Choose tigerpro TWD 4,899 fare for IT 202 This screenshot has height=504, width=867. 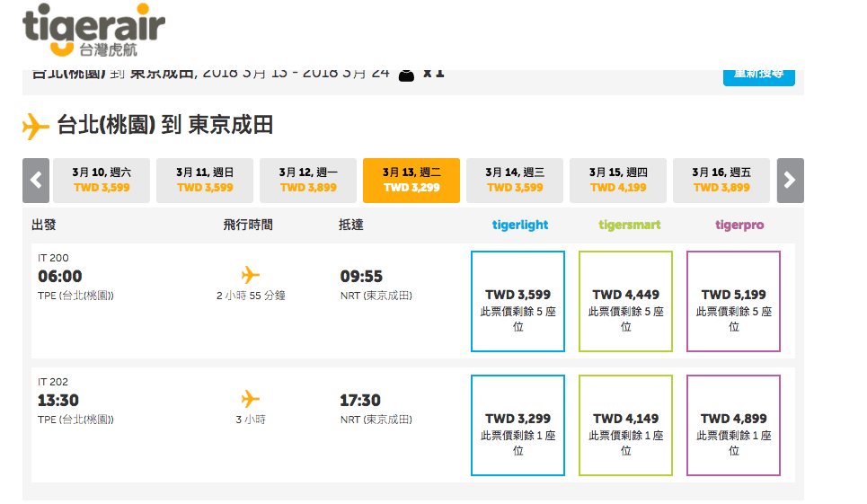click(734, 425)
